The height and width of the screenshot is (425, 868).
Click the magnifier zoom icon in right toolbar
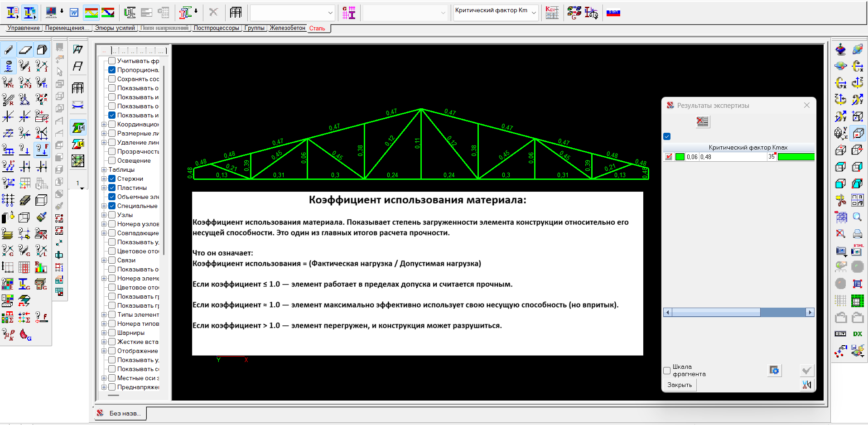(x=857, y=217)
